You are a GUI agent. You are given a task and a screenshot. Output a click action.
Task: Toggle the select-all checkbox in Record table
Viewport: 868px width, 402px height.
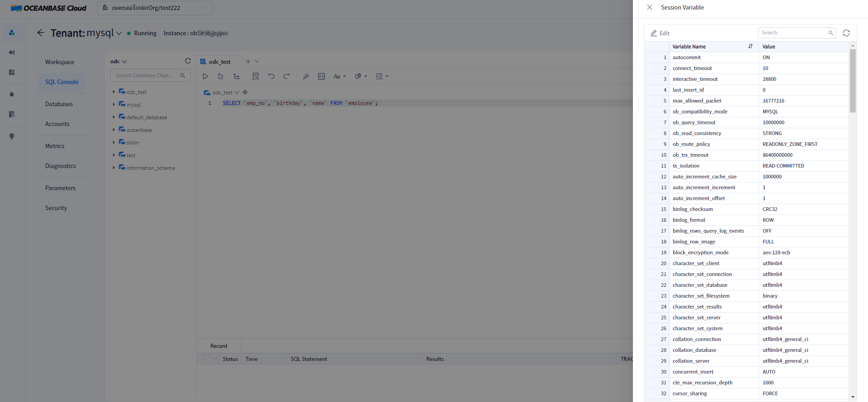pyautogui.click(x=208, y=359)
